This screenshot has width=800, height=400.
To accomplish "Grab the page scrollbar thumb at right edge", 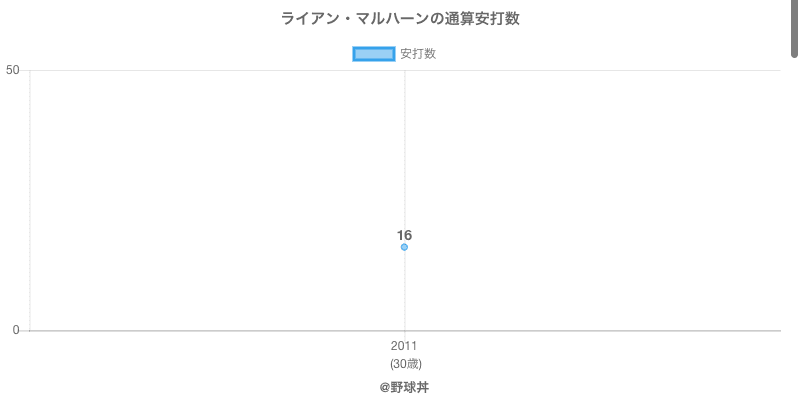I will 795,30.
